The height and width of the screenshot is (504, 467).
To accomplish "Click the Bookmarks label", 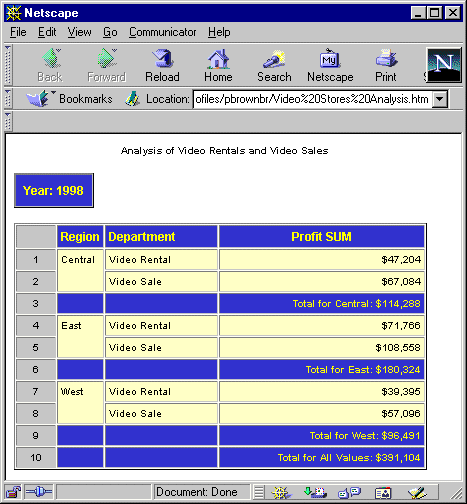I will pyautogui.click(x=86, y=99).
